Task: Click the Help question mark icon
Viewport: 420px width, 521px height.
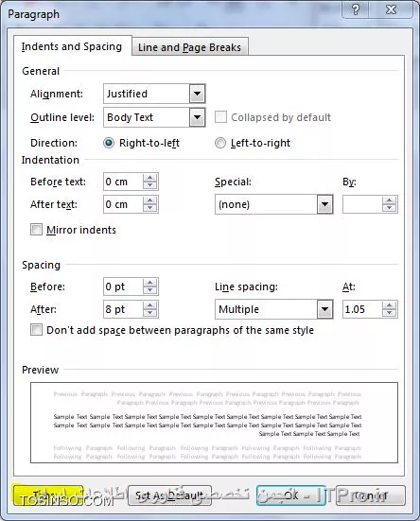Action: (x=356, y=9)
